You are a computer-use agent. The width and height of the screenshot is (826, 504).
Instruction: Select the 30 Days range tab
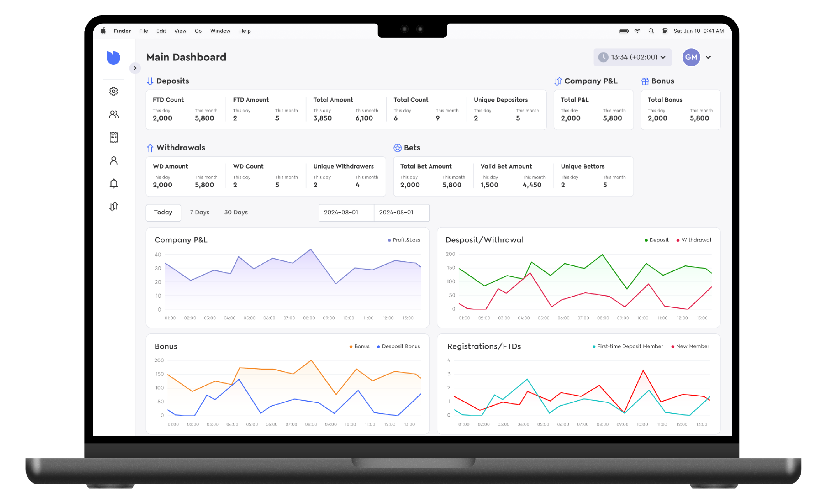[236, 213]
